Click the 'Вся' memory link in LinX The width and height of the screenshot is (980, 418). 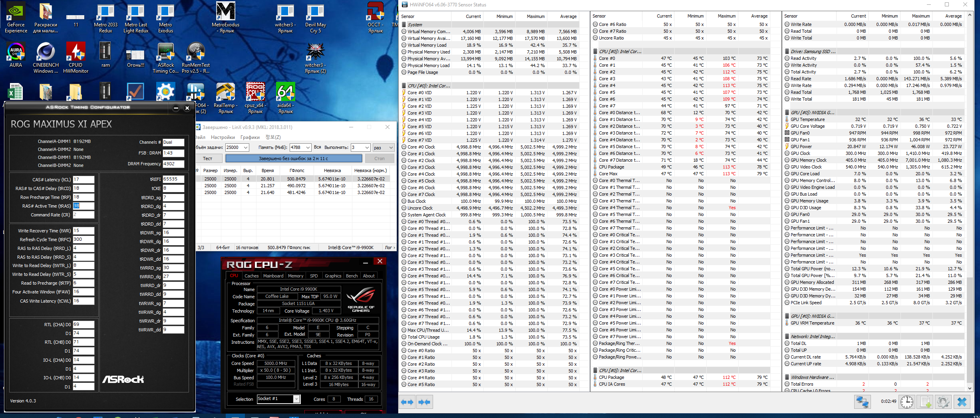click(318, 147)
